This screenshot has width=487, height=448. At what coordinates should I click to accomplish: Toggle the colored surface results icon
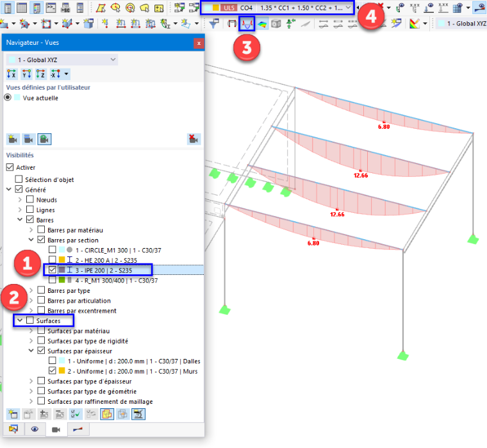pyautogui.click(x=262, y=24)
